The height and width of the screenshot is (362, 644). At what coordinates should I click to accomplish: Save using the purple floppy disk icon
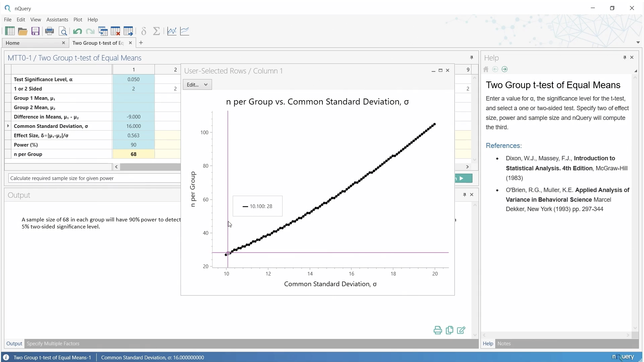[35, 31]
